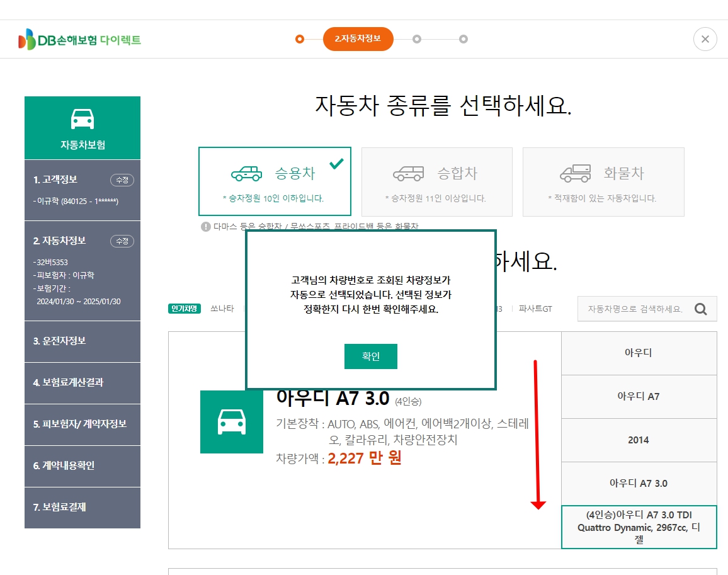The width and height of the screenshot is (728, 575).
Task: Select the 화물차 vehicle type card
Action: pyautogui.click(x=603, y=181)
